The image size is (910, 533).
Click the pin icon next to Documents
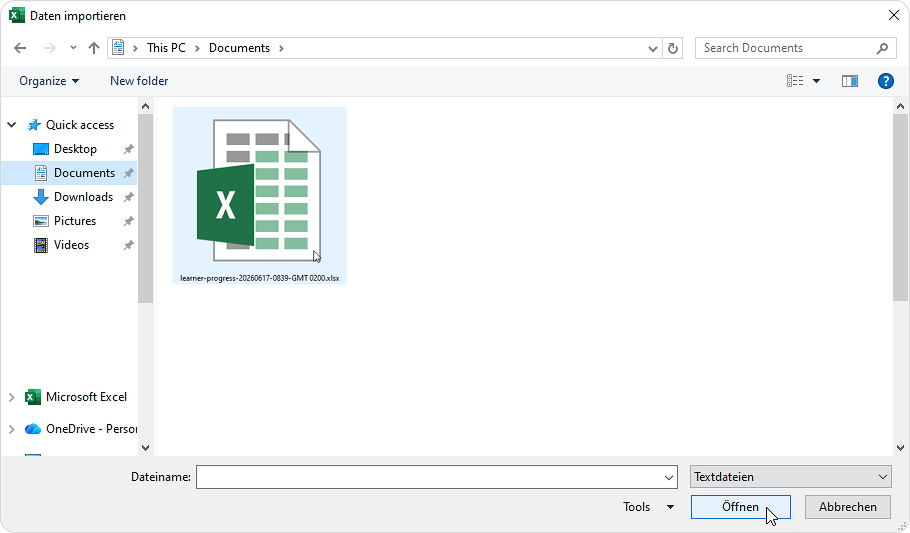[128, 173]
